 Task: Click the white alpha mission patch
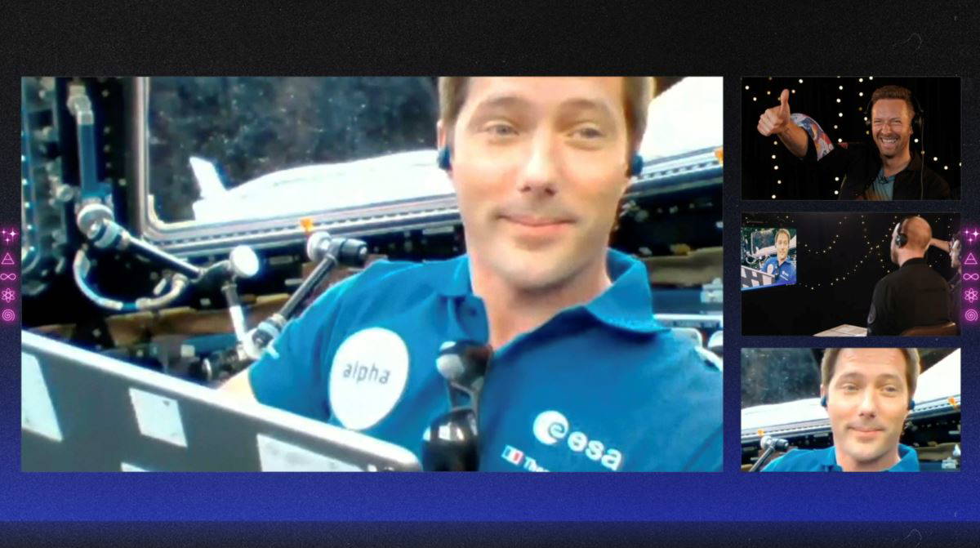[x=367, y=377]
